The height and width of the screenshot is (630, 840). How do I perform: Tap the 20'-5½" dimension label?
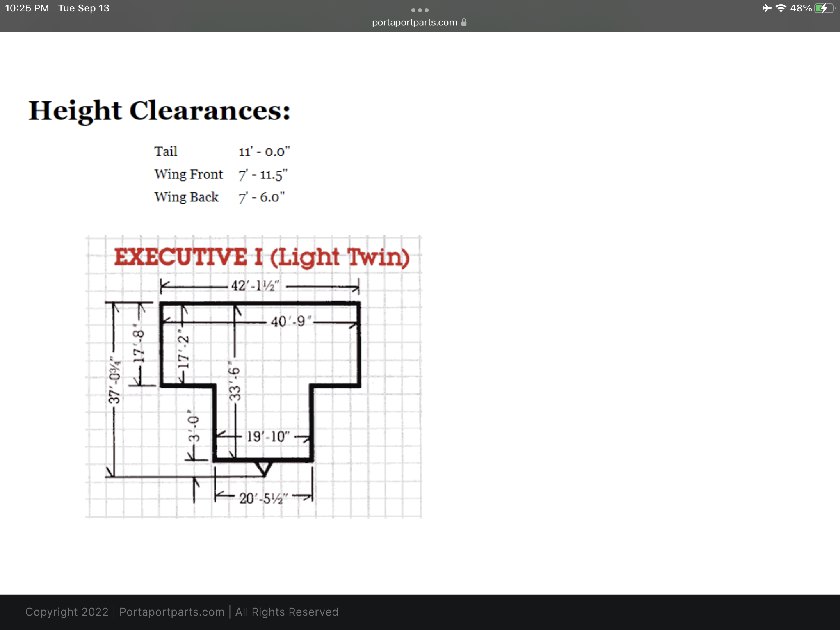pos(263,498)
